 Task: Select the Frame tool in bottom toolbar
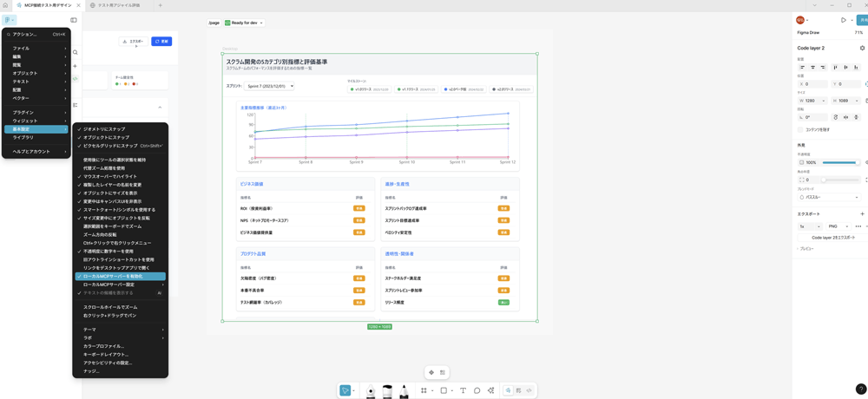click(424, 390)
